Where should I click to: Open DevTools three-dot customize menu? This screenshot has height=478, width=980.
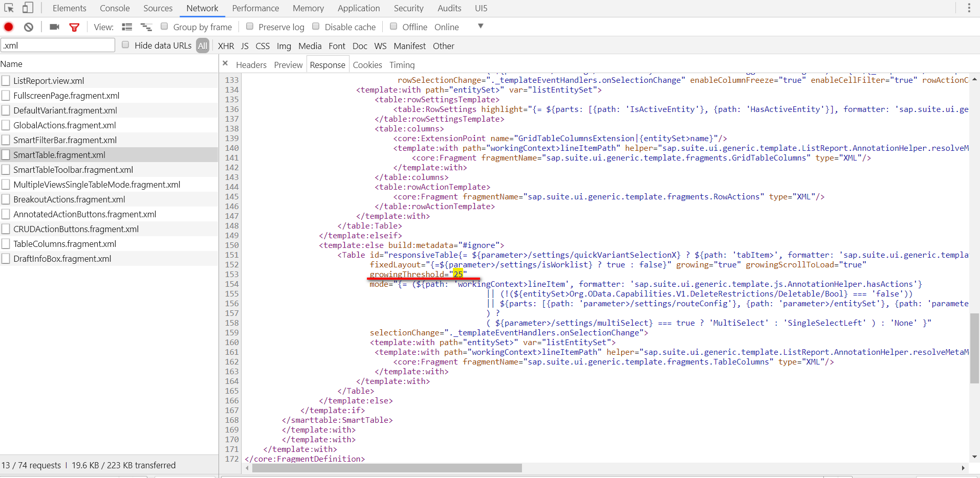click(969, 8)
